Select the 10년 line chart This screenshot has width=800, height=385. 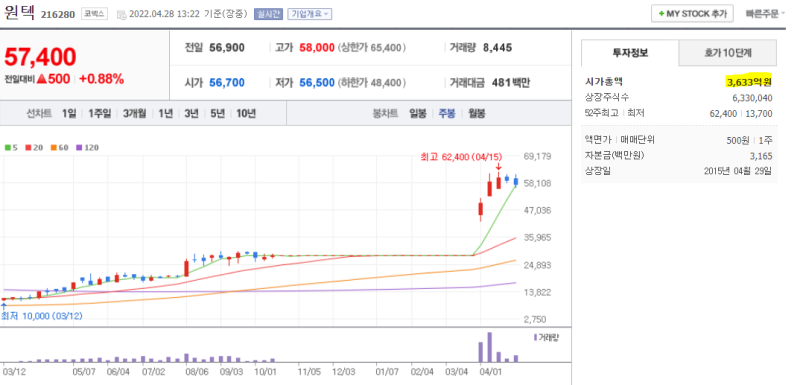[246, 113]
